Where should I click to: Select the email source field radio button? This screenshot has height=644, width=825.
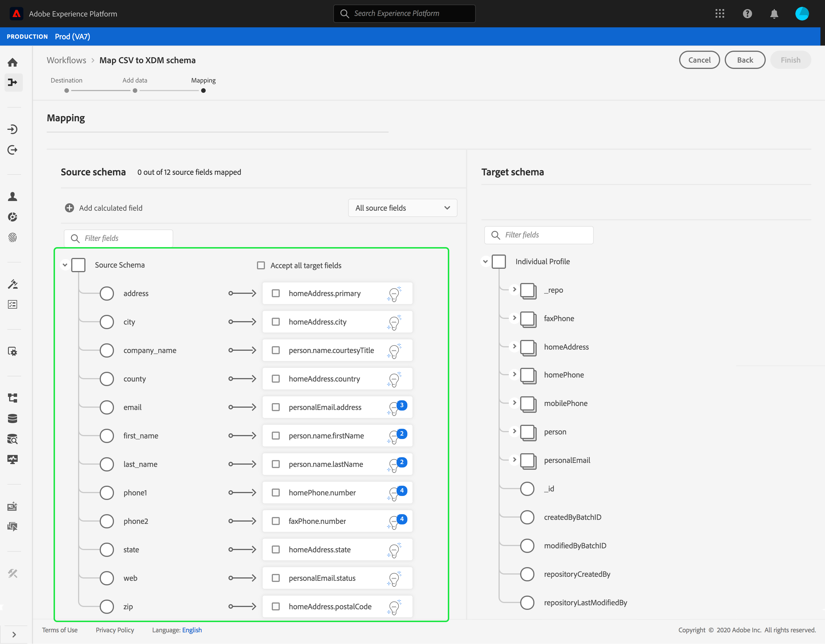[107, 407]
